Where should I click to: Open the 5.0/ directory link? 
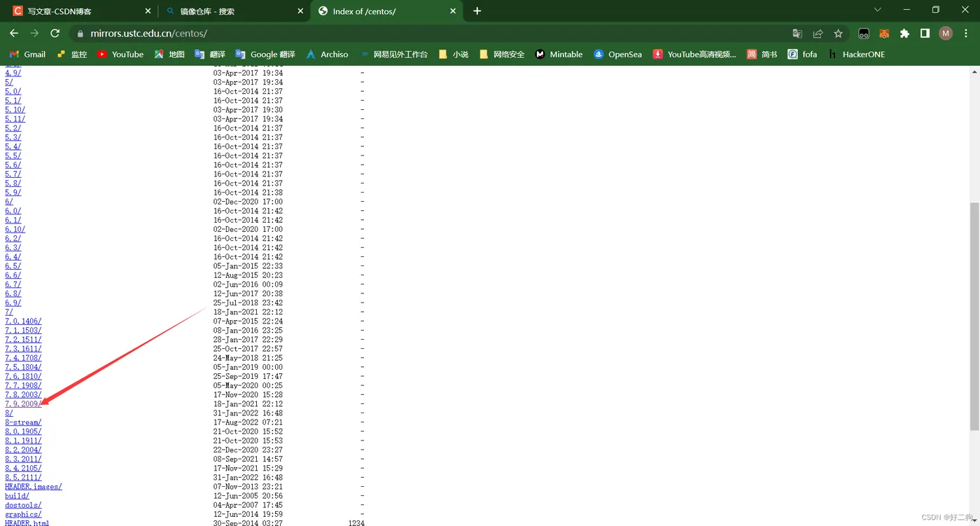[x=13, y=91]
